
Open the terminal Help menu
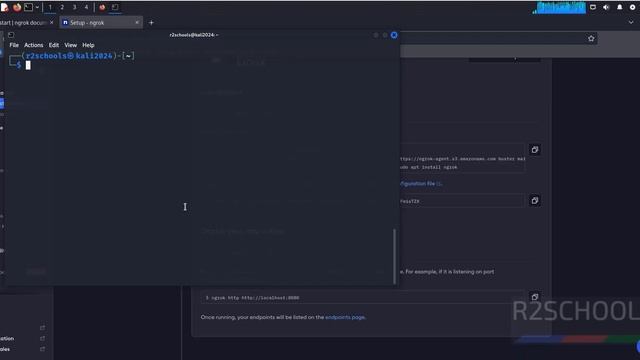coord(88,45)
